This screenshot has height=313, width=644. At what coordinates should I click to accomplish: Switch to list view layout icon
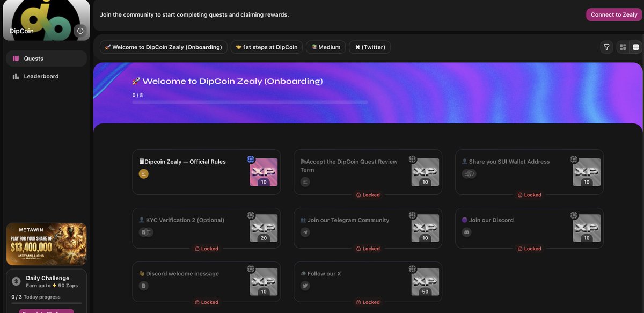pos(636,47)
